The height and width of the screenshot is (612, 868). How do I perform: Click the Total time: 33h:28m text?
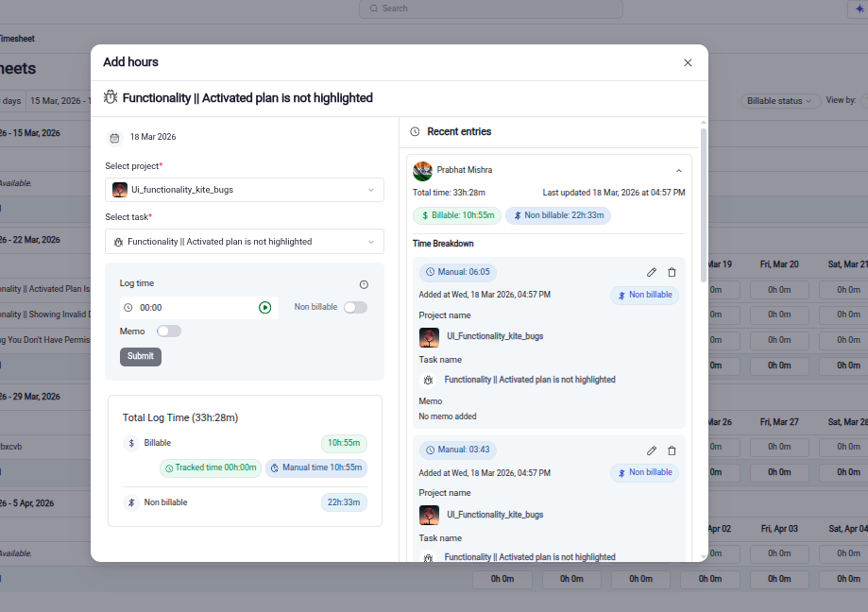tap(449, 193)
